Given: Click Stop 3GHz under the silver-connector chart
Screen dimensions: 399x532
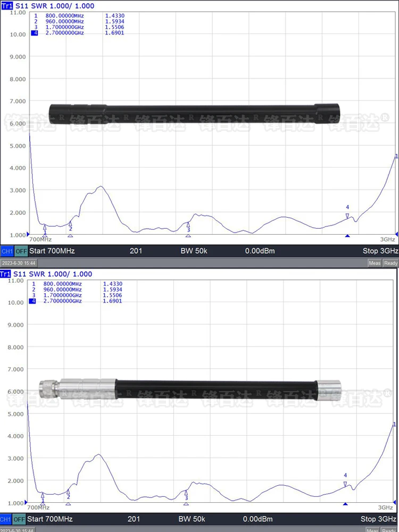Looking at the screenshot, I should 378,519.
